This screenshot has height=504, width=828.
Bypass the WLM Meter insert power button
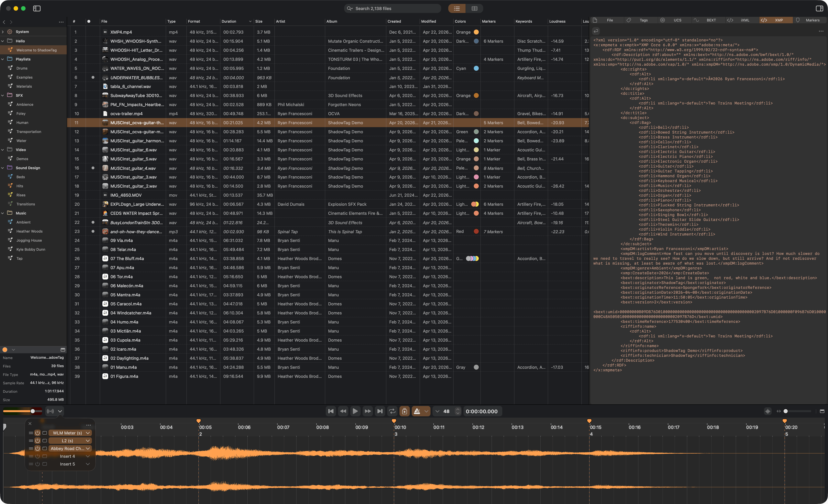38,433
